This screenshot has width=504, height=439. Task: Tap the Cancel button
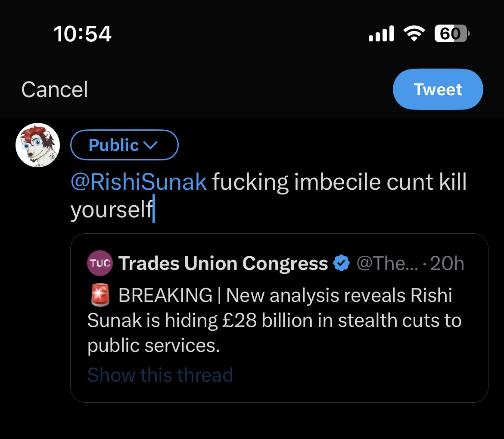(x=55, y=90)
